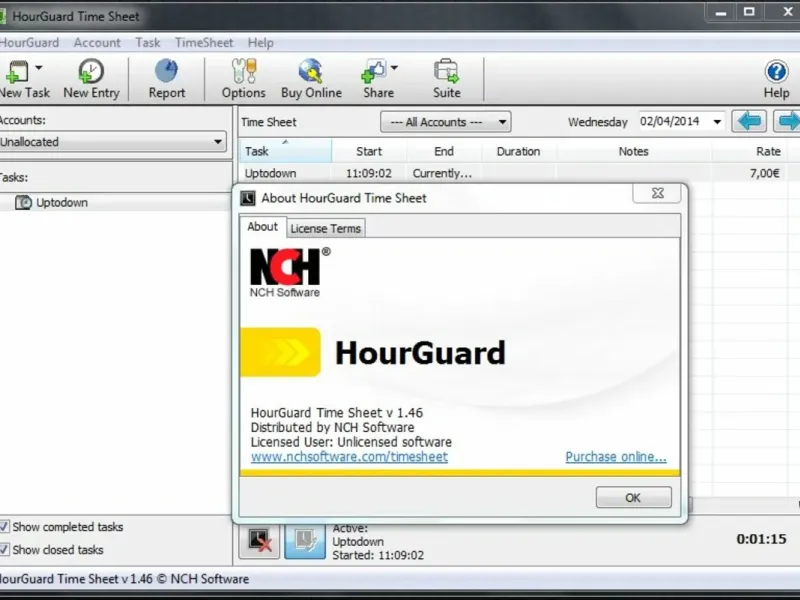Click the Start column header
This screenshot has height=600, width=800.
point(369,152)
